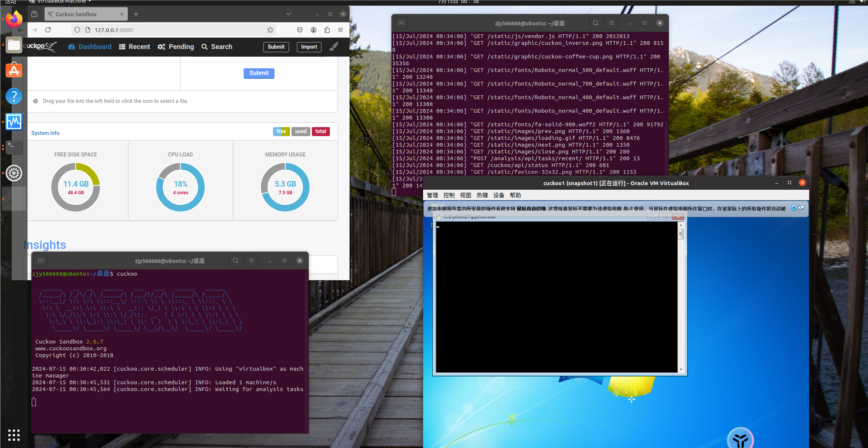Open VirtualBox 热键 menu
Screen dimensions: 868x448
482,195
